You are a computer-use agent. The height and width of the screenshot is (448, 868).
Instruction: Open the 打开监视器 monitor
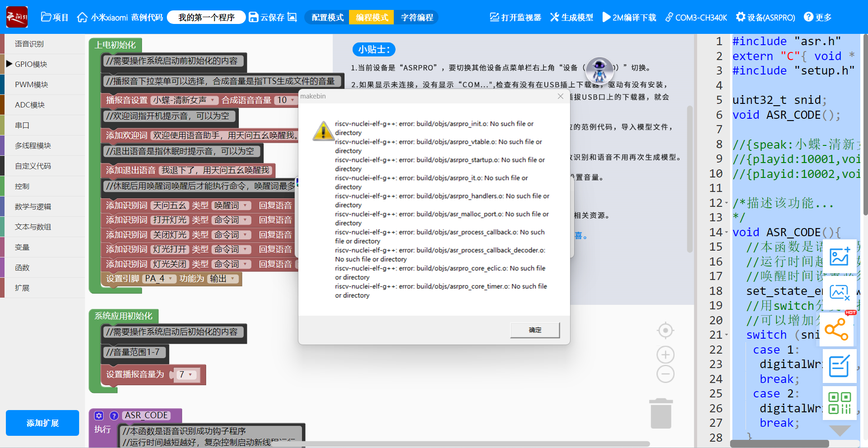point(515,17)
